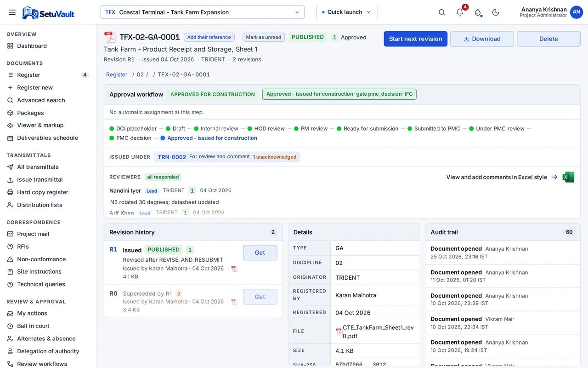Open Alternates & absence in the sidebar

click(48, 339)
